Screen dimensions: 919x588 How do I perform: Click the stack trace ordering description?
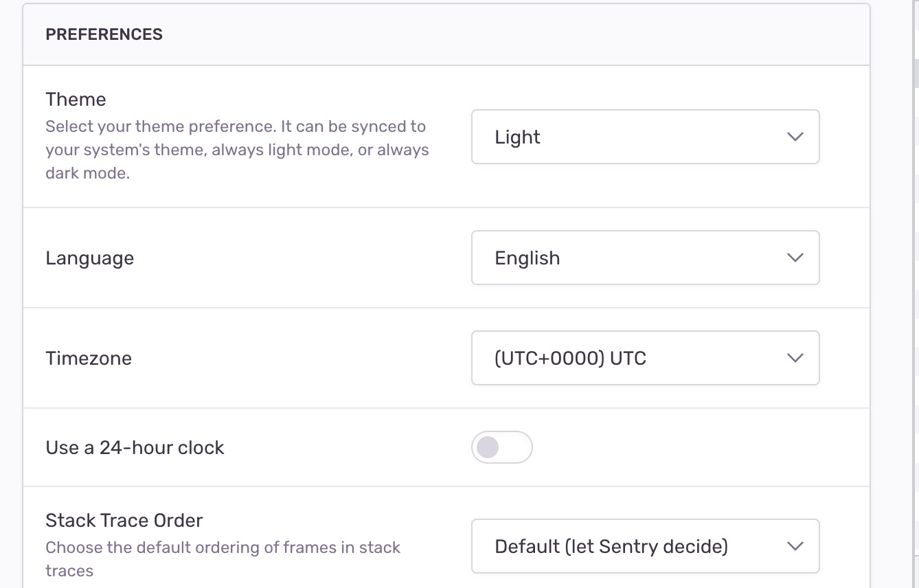coord(223,558)
